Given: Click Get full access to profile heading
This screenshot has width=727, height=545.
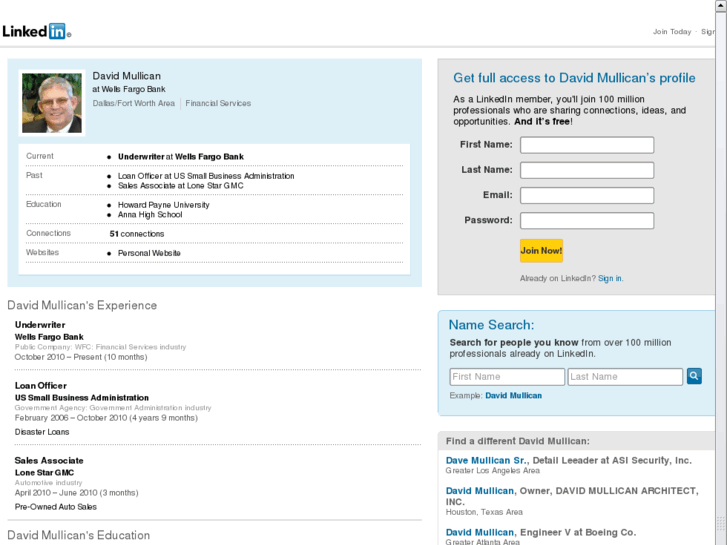Looking at the screenshot, I should pyautogui.click(x=574, y=78).
